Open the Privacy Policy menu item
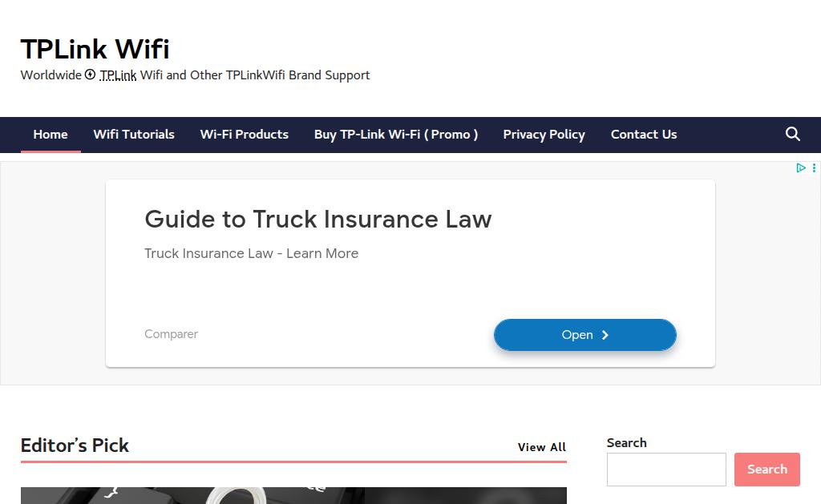The image size is (821, 504). pos(544,135)
